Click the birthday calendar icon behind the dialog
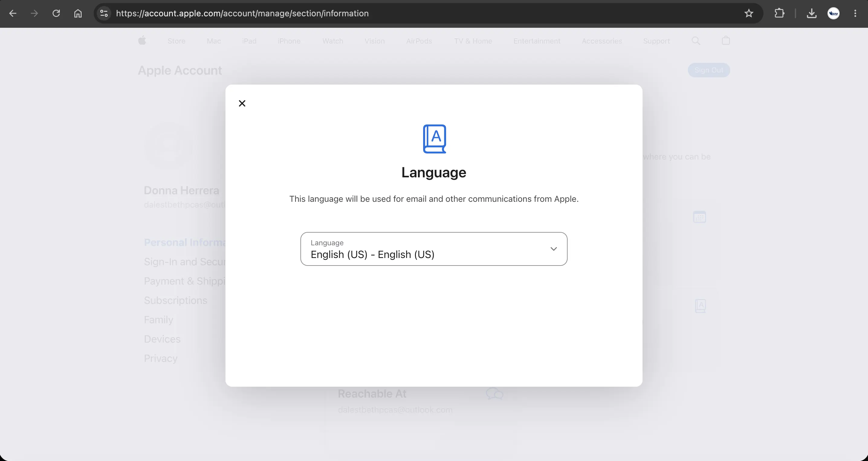This screenshot has width=868, height=461. [700, 217]
